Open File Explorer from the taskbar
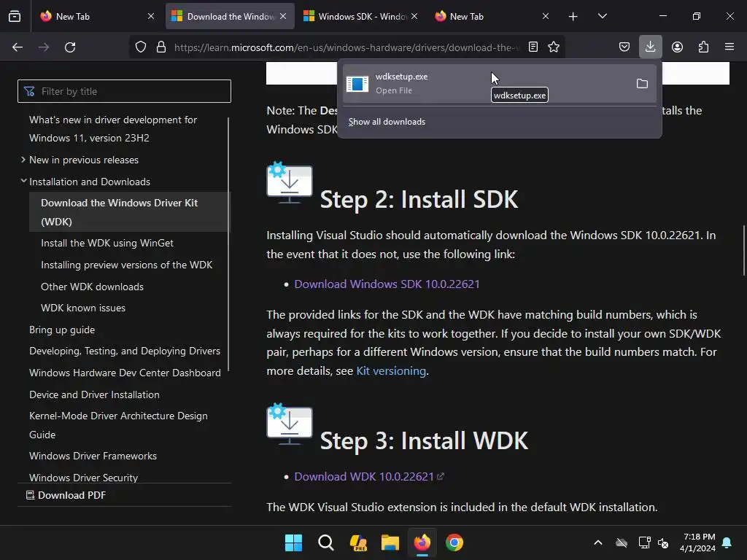This screenshot has height=560, width=747. click(x=390, y=542)
